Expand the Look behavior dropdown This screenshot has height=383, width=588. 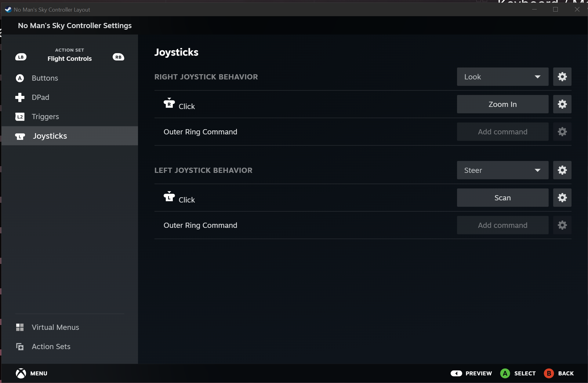[x=502, y=77]
